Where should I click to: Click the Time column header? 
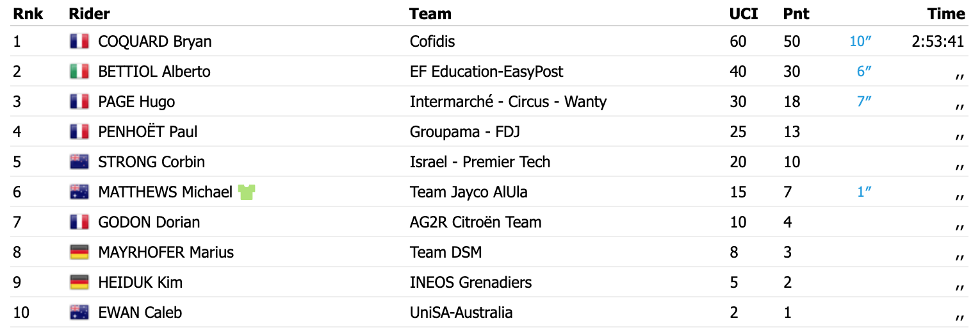[x=945, y=13]
